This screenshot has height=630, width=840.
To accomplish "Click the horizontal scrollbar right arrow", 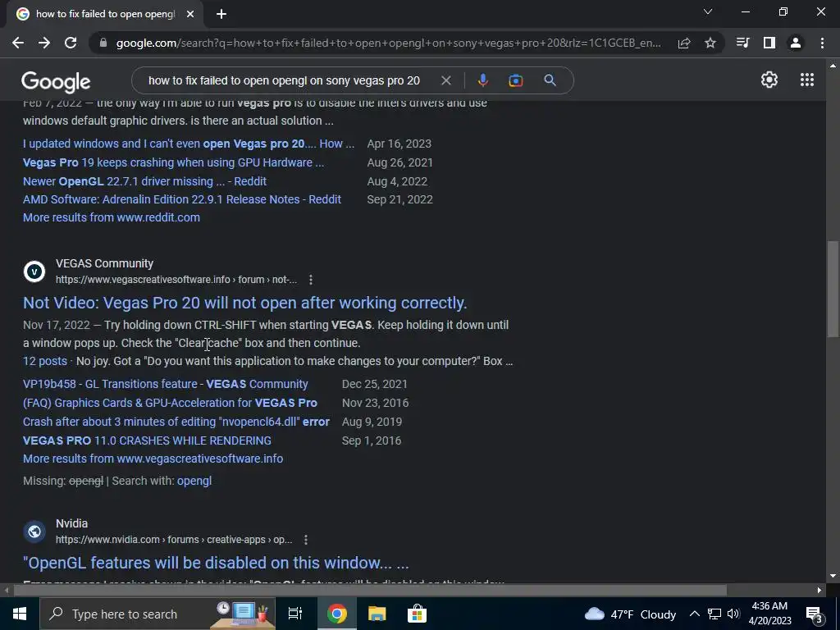I will pyautogui.click(x=819, y=591).
